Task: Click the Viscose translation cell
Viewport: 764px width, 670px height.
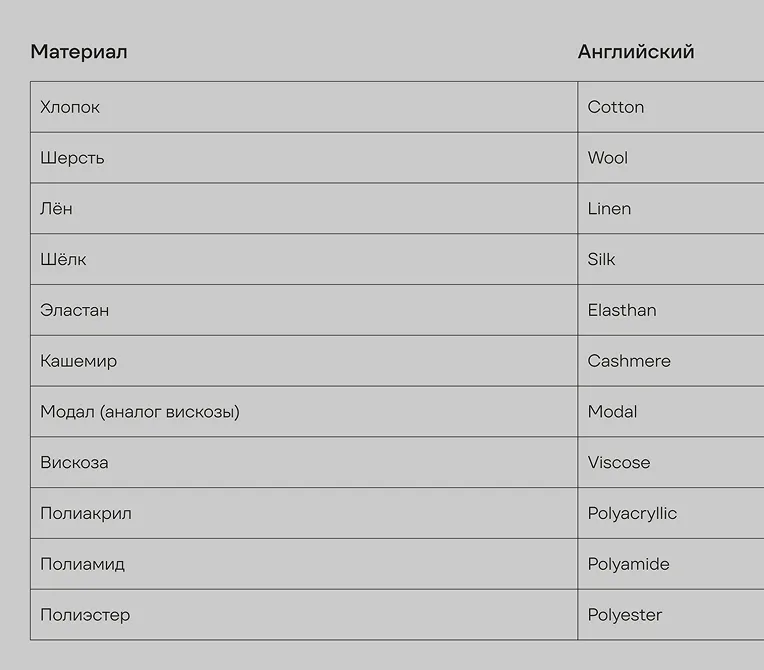Action: pos(671,462)
